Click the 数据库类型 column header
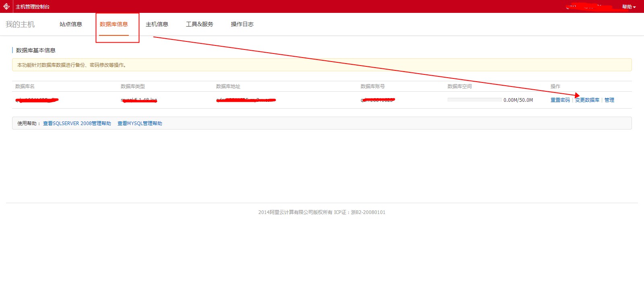 (x=133, y=86)
